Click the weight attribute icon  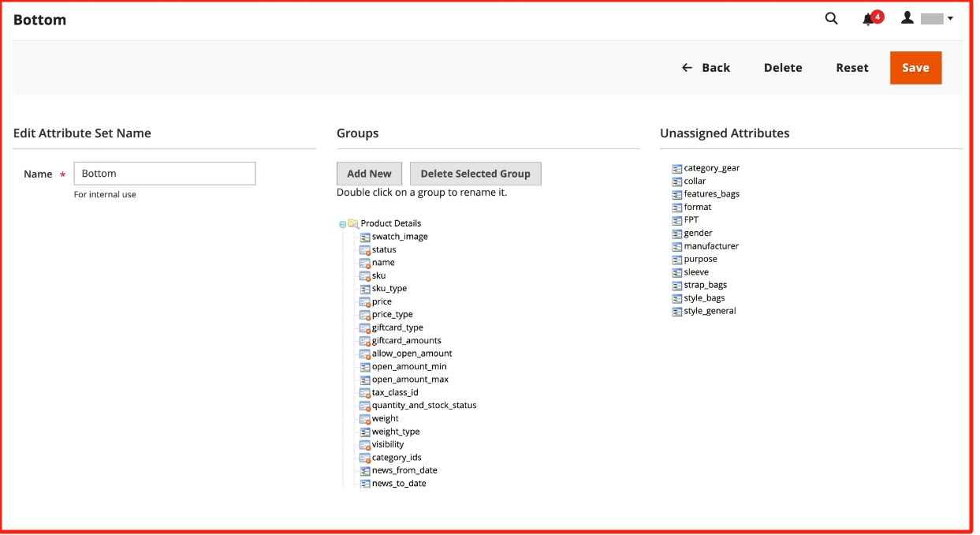[365, 419]
